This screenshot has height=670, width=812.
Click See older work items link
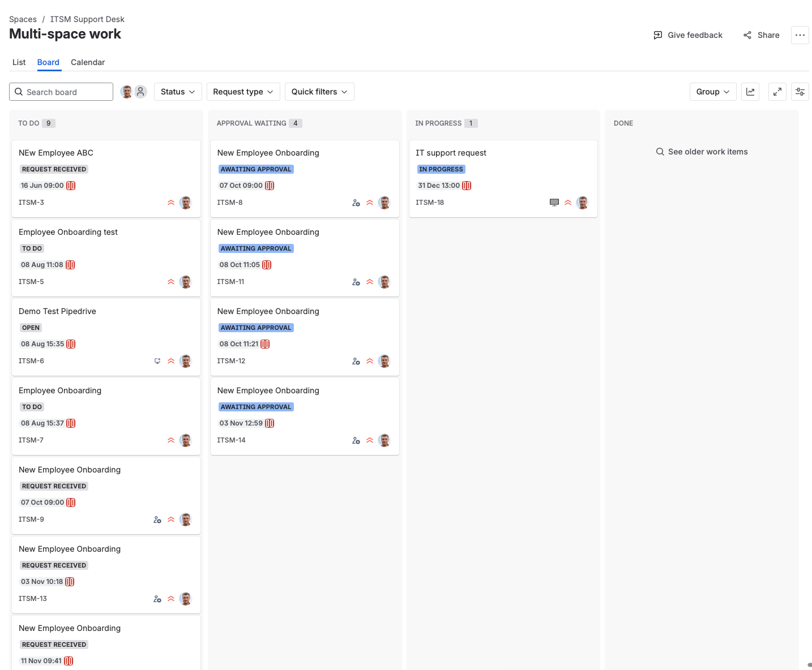(x=702, y=152)
